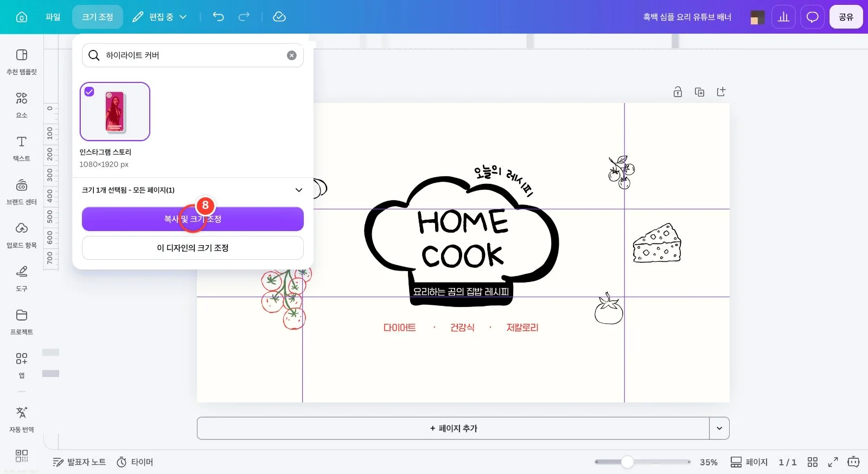Open the 자동 번역 tool
Image resolution: width=868 pixels, height=474 pixels.
[x=22, y=420]
